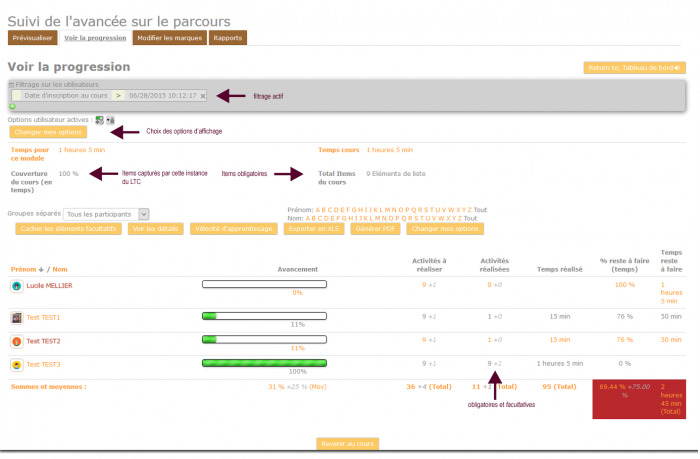Click the green add filter plus icon
Viewport: 700px width, 459px height.
click(13, 106)
